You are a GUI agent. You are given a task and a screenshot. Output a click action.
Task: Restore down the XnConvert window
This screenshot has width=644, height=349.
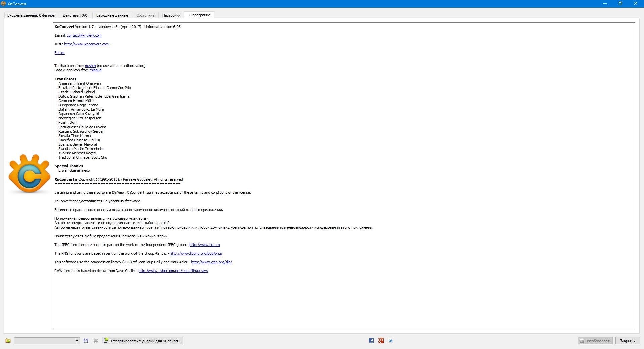620,4
